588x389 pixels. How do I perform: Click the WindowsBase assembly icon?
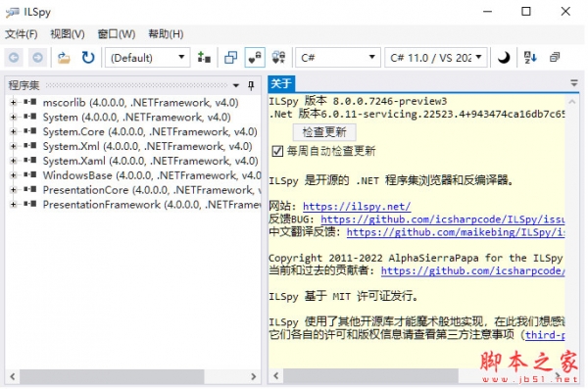[x=30, y=174]
